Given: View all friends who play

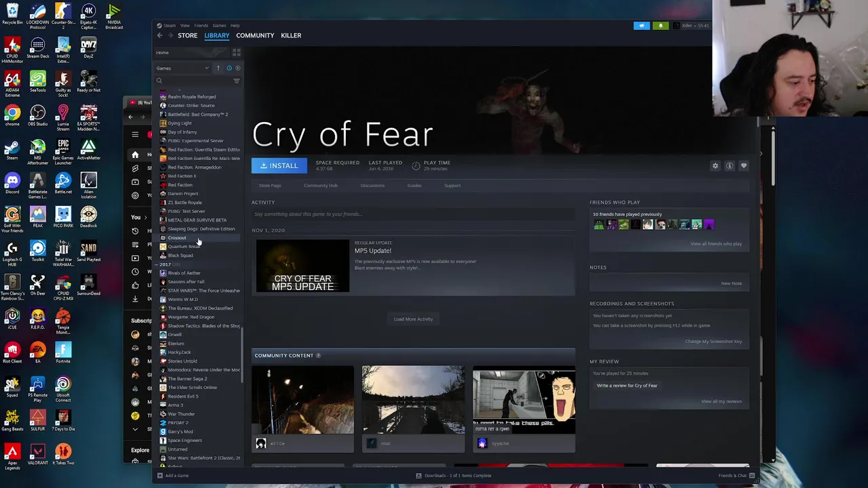Looking at the screenshot, I should point(716,244).
